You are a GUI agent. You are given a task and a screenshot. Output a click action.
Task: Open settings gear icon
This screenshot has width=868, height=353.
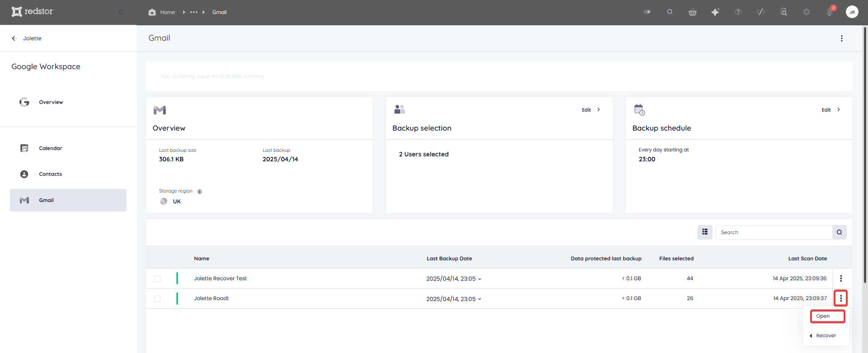click(806, 12)
